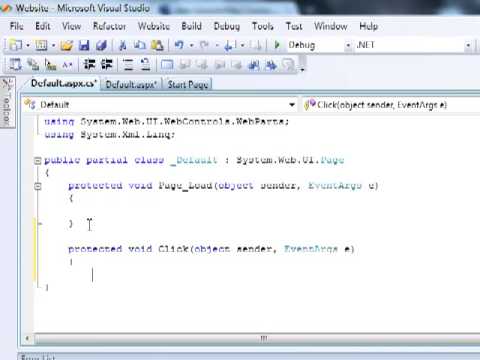This screenshot has width=480, height=360.
Task: Click the Navigate Backward icon
Action: [231, 45]
